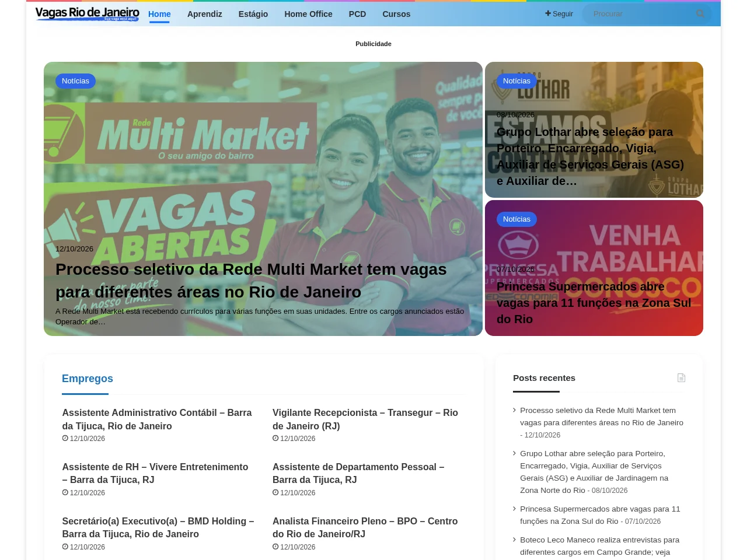Open the Home Office menu item
The width and height of the screenshot is (747, 560).
tap(308, 14)
